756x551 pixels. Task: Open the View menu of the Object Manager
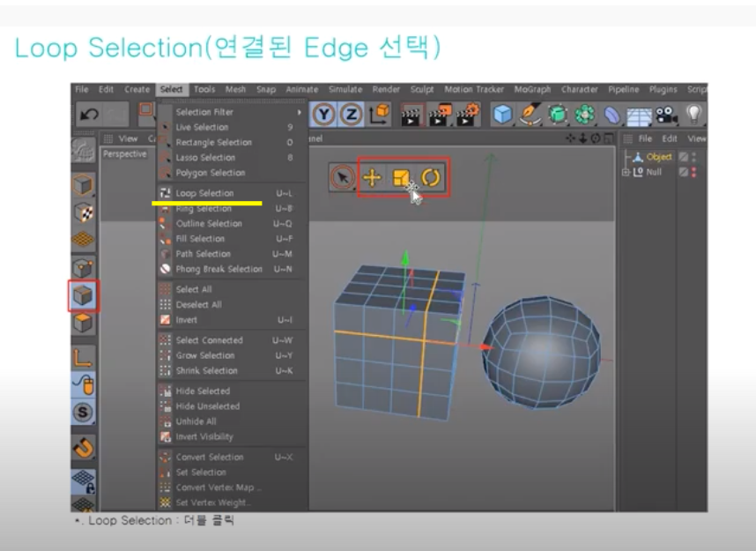tap(697, 138)
